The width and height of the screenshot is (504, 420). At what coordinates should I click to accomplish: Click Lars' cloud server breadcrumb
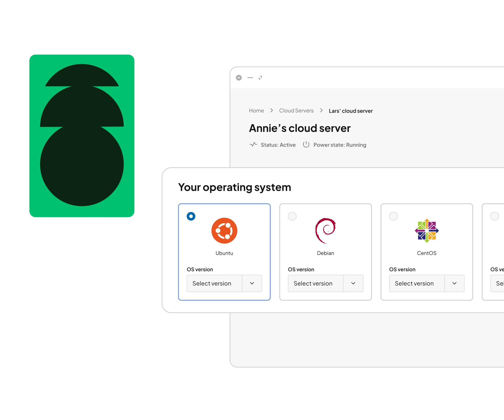(350, 111)
